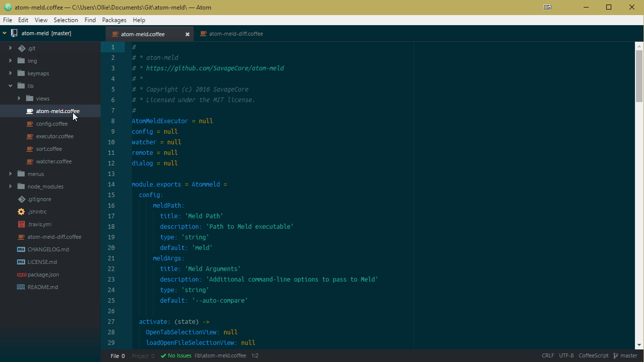The height and width of the screenshot is (362, 644).
Task: Click the README.md book icon
Action: pos(21,287)
